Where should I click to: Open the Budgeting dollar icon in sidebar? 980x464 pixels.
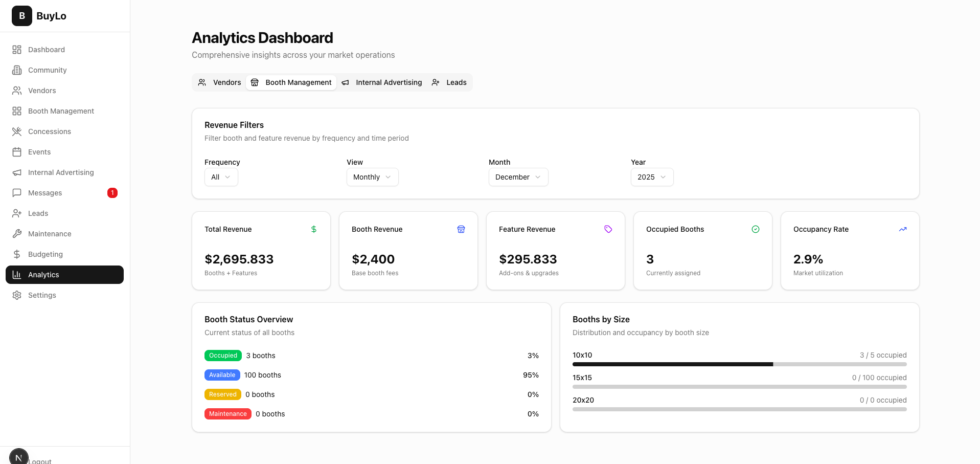coord(17,254)
